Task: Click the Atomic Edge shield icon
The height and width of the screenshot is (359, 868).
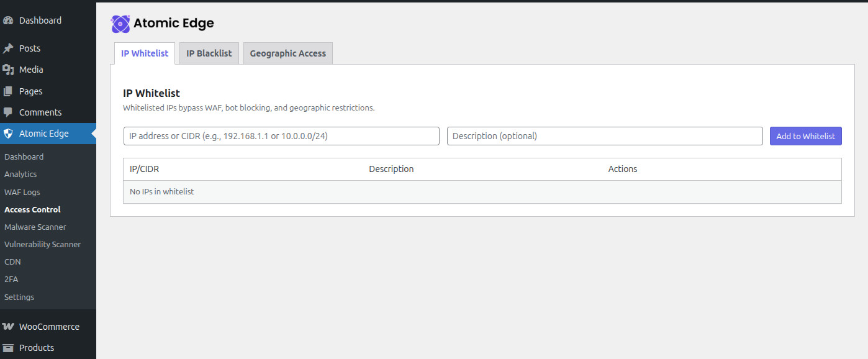Action: pos(8,134)
